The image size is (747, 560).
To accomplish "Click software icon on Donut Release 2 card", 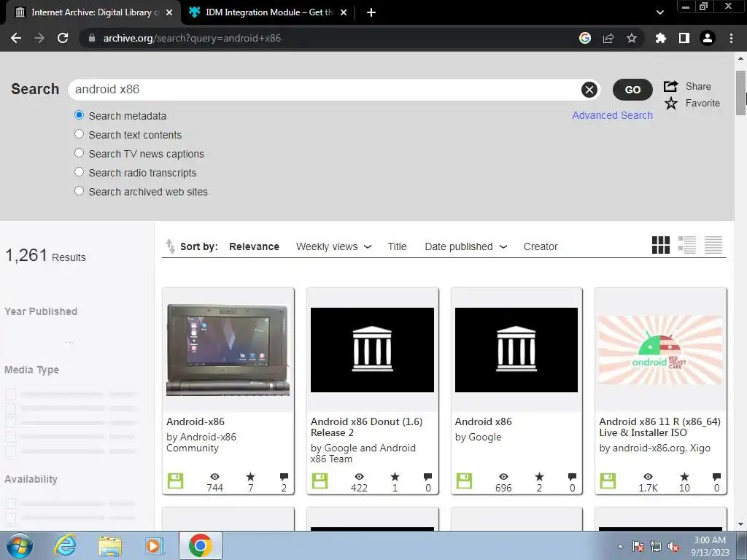I will 320,481.
